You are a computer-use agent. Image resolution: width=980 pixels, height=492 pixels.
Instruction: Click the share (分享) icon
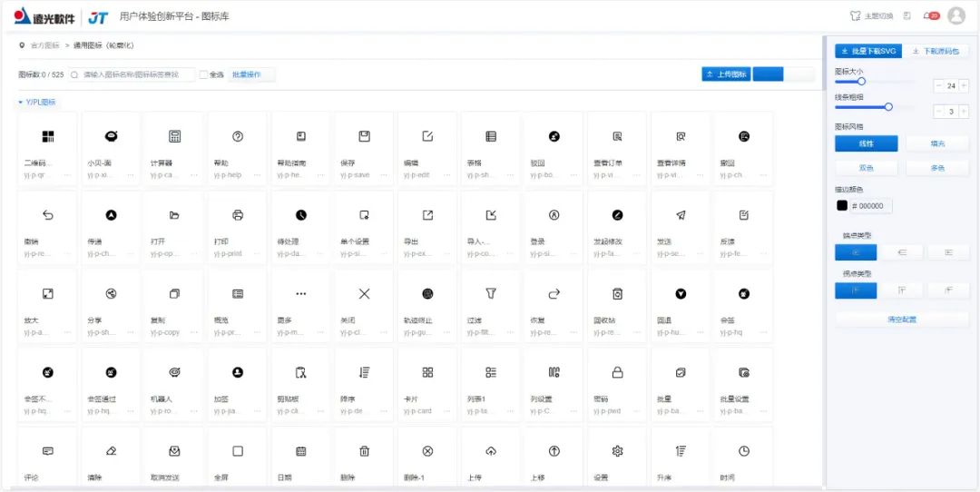pos(112,294)
